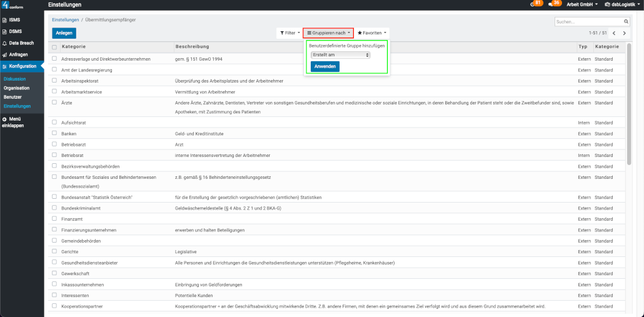The height and width of the screenshot is (317, 644).
Task: Open the Filter dropdown
Action: pos(289,33)
